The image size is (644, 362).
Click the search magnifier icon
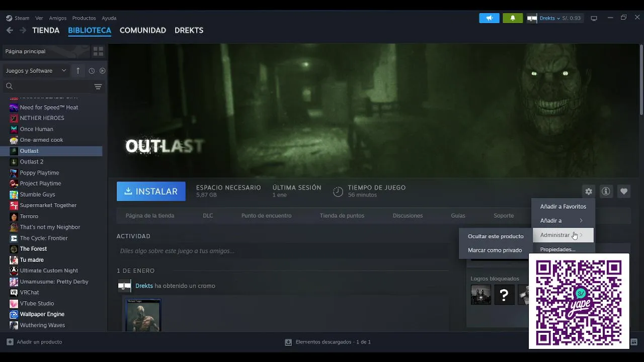click(9, 86)
